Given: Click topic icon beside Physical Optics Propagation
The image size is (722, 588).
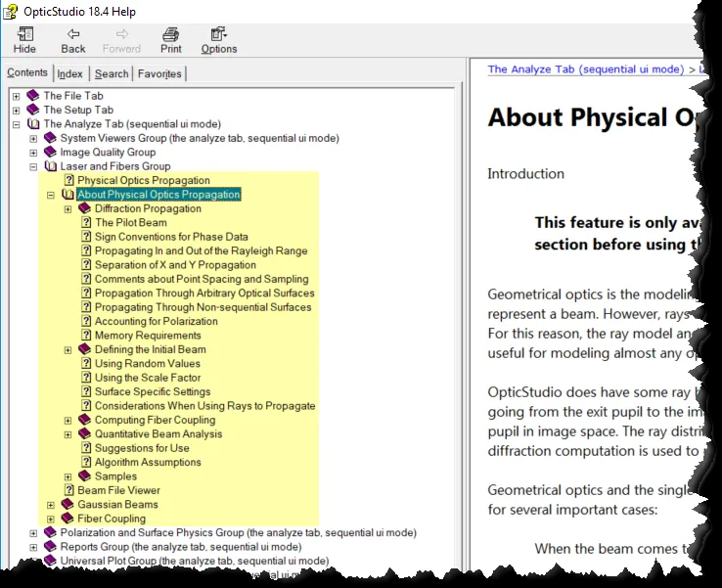Looking at the screenshot, I should pyautogui.click(x=69, y=180).
